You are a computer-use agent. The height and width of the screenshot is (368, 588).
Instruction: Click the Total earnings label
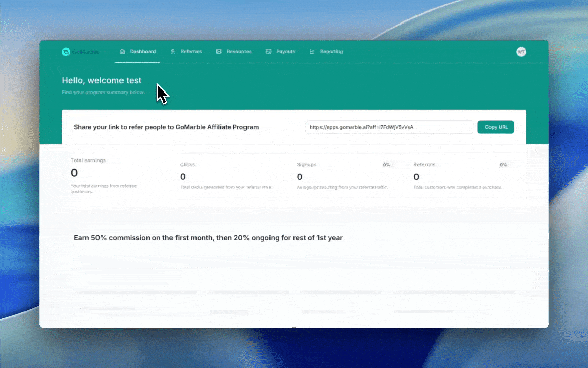click(x=88, y=160)
